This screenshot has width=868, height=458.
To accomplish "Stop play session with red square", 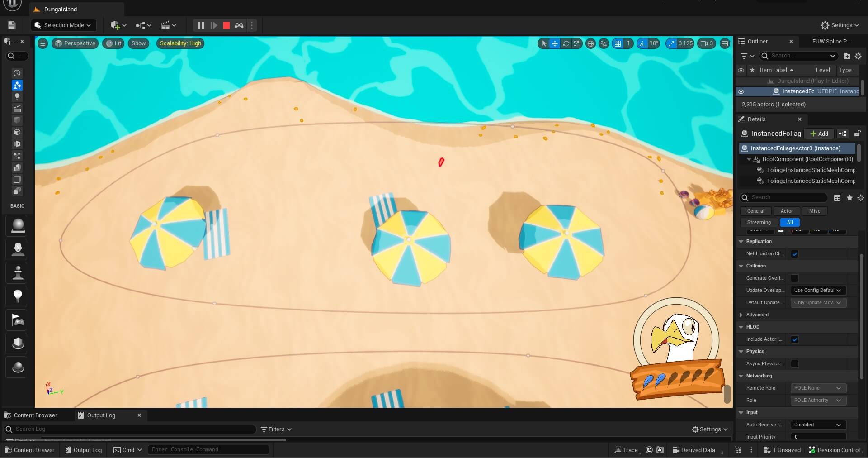I will point(226,25).
